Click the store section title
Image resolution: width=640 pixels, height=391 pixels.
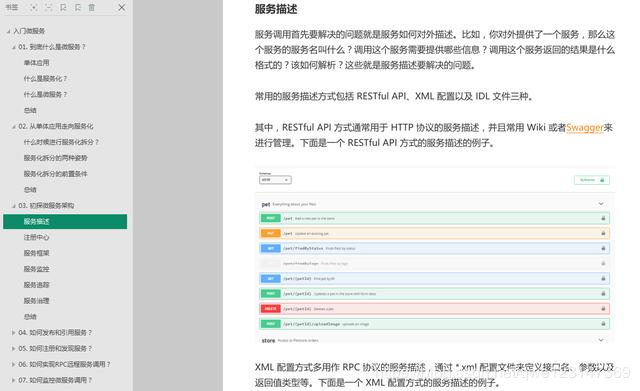pos(268,340)
